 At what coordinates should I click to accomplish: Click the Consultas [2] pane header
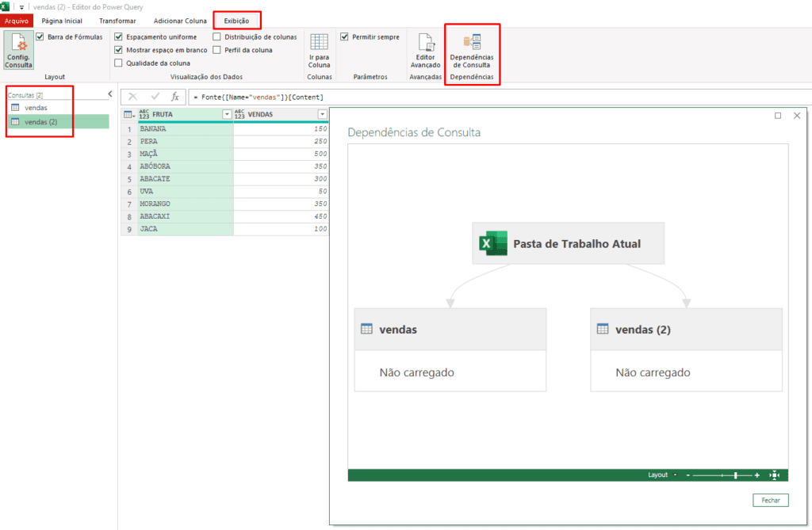pos(25,95)
